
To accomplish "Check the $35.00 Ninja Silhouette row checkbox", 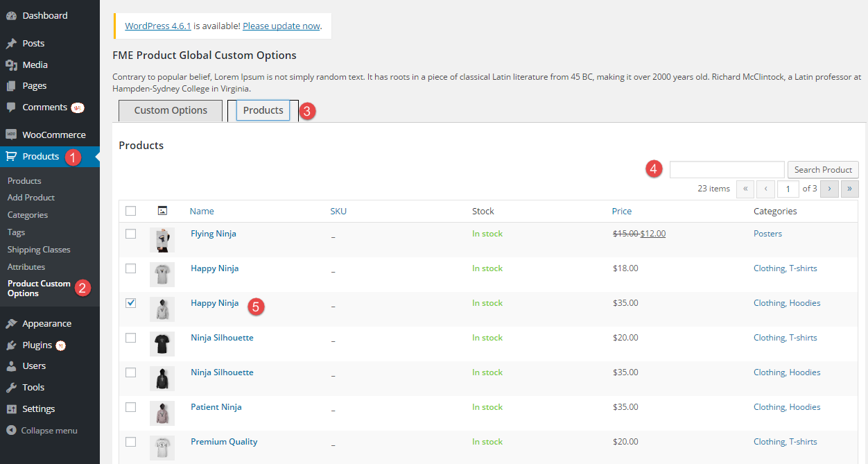I will (130, 372).
